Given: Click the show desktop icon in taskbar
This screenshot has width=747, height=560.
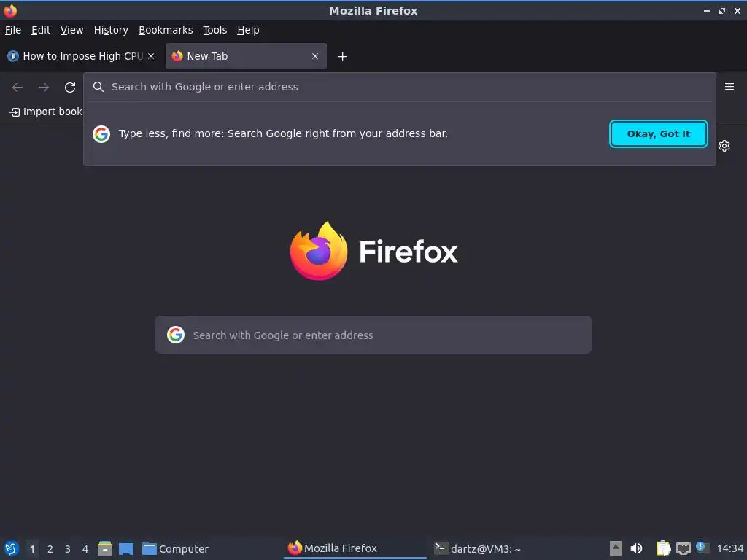Looking at the screenshot, I should [126, 548].
